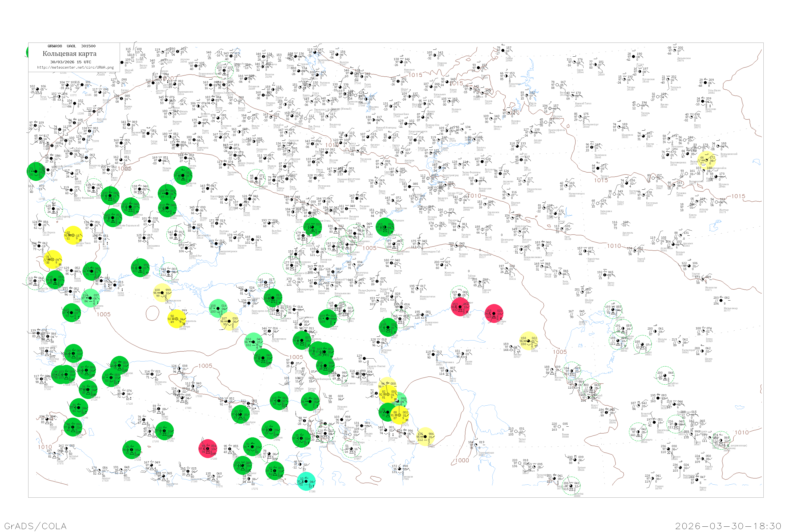The height and width of the screenshot is (532, 798).
Task: Click the 30/03/2026 15 UTC date text
Action: pos(70,62)
